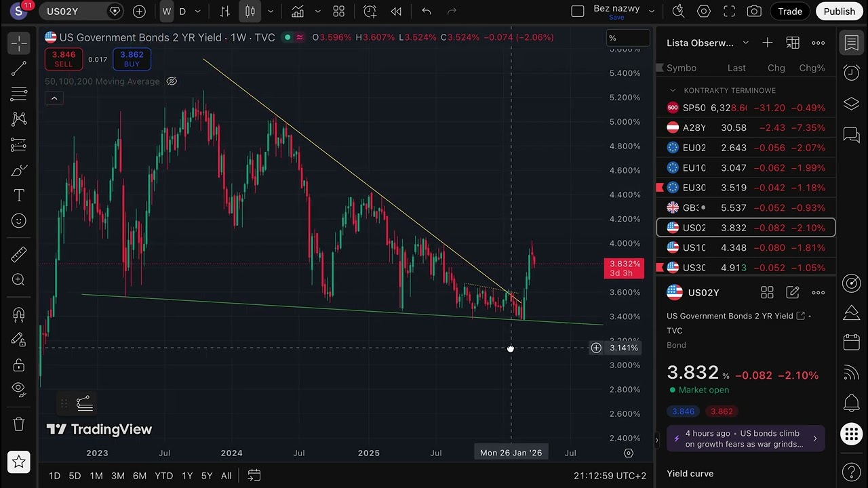The image size is (868, 488).
Task: Select the YTD time range
Action: (163, 476)
